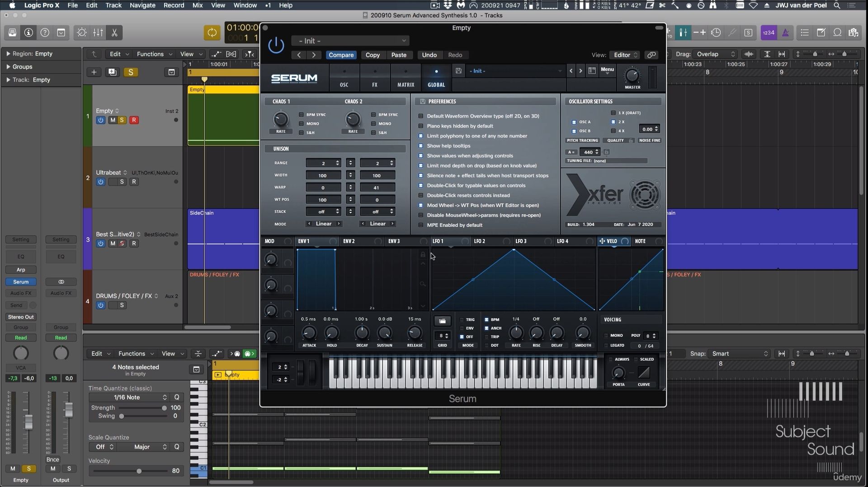
Task: Click the LFO folder browse icon
Action: [x=442, y=321]
